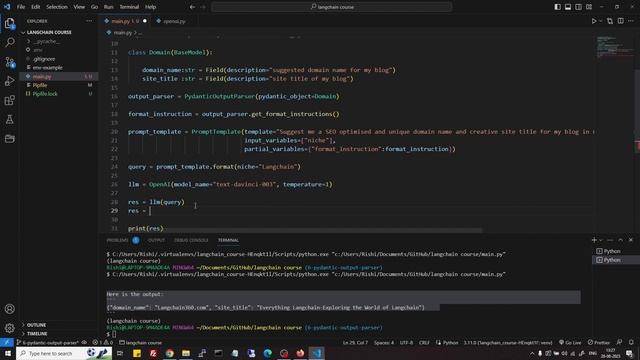Click Go Live in status bar
Screen dimensions: 640x360
tap(570, 342)
